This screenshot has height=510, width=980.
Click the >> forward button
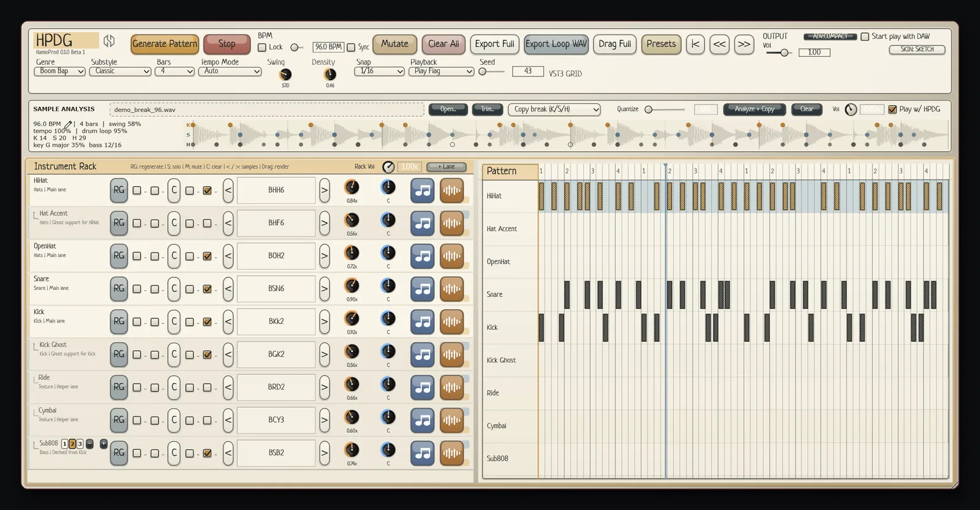pyautogui.click(x=744, y=44)
